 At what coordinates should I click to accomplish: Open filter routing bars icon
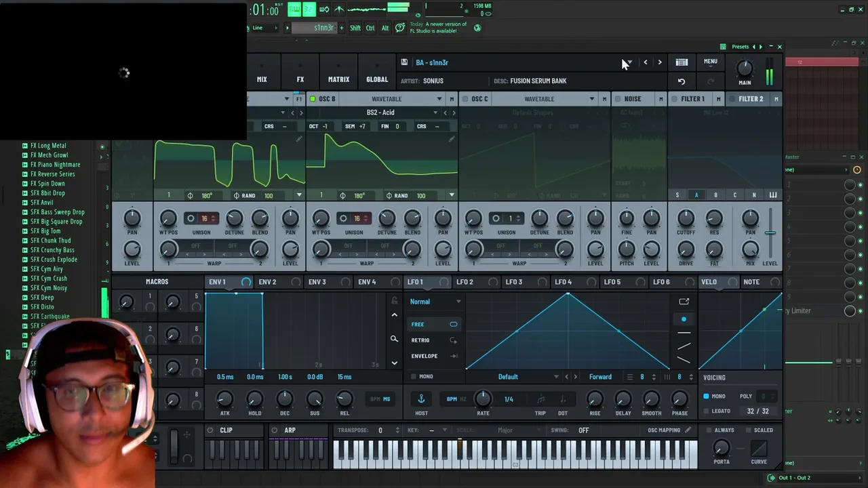[x=772, y=195]
